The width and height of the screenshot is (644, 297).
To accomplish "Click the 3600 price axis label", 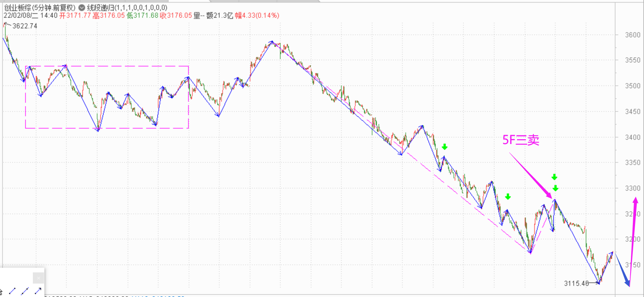I will tap(633, 35).
